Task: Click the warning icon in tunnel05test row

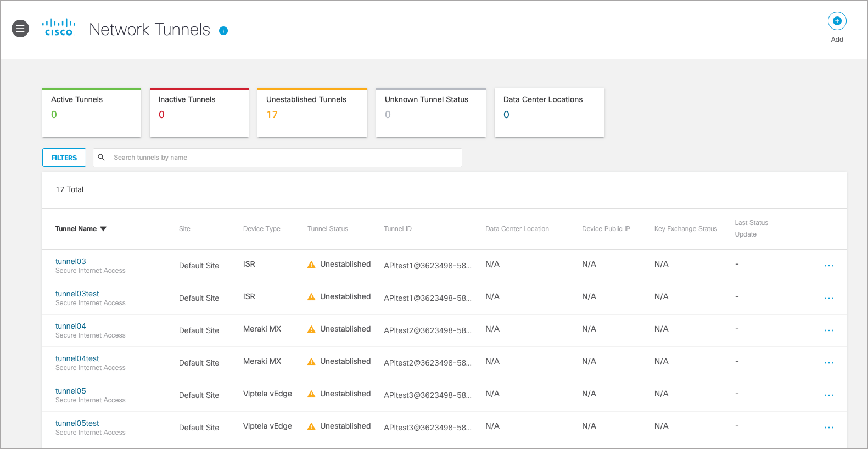Action: (x=311, y=426)
